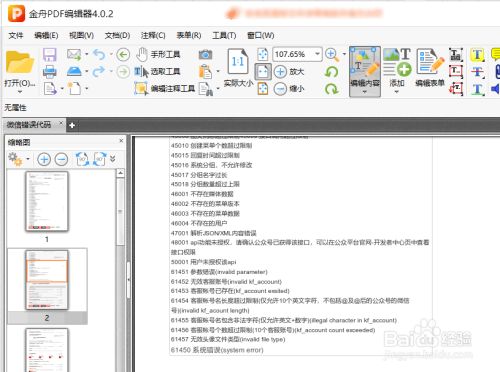Select page 1 thumbnail
The height and width of the screenshot is (372, 500).
point(47,202)
